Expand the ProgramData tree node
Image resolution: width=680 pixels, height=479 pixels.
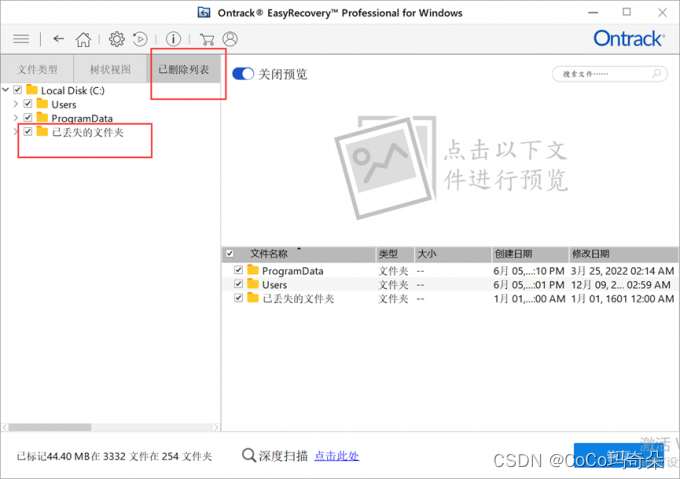click(x=16, y=117)
